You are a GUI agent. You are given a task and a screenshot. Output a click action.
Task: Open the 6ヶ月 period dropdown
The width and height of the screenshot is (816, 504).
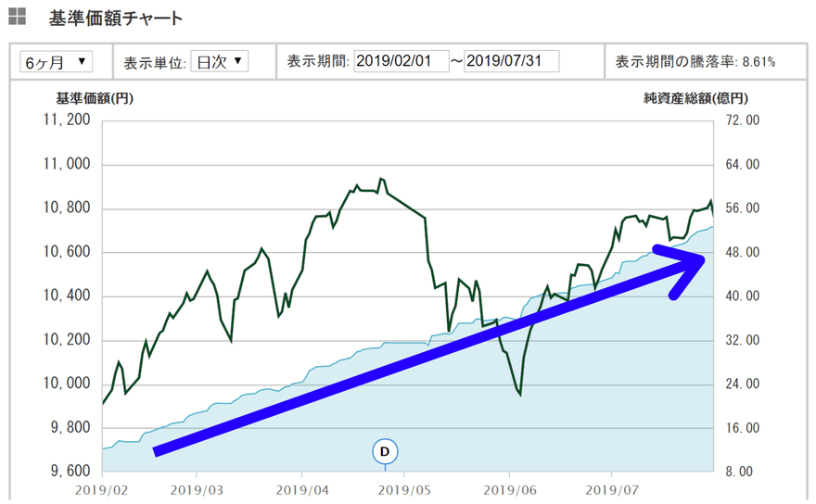57,62
